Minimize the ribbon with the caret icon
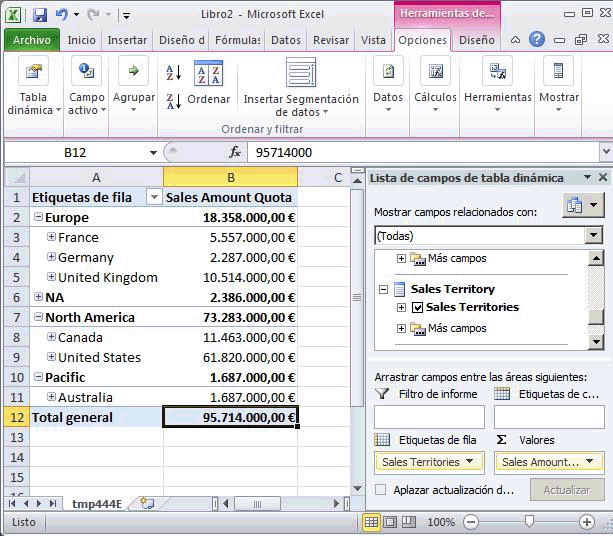This screenshot has height=536, width=613. (x=515, y=40)
